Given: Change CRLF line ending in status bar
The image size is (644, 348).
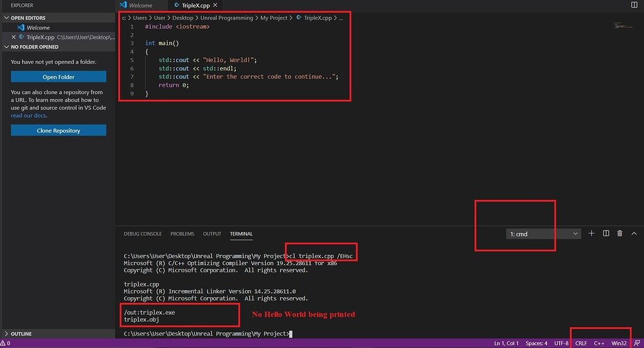Looking at the screenshot, I should (x=580, y=344).
